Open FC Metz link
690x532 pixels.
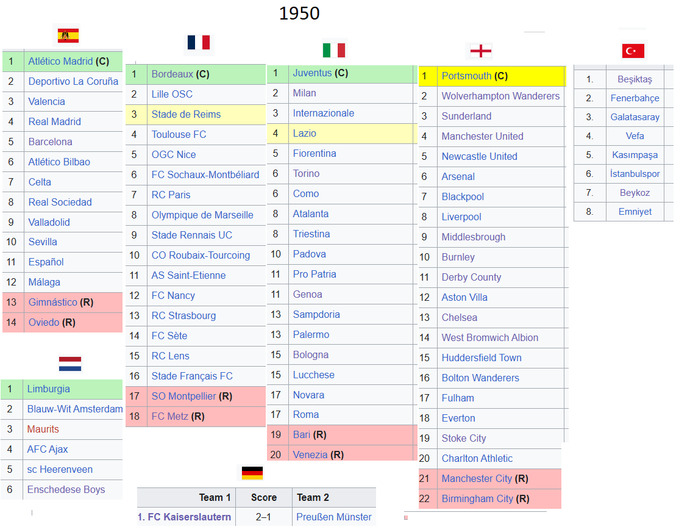coord(169,416)
